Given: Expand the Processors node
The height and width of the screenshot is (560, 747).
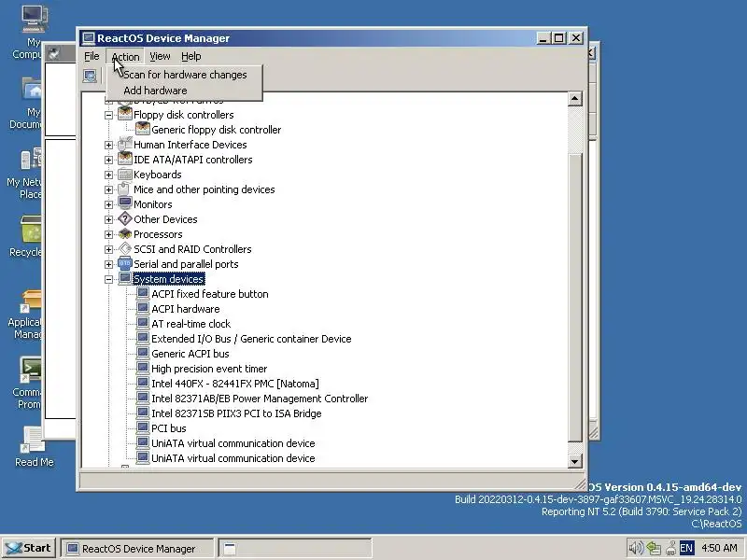Looking at the screenshot, I should (108, 234).
